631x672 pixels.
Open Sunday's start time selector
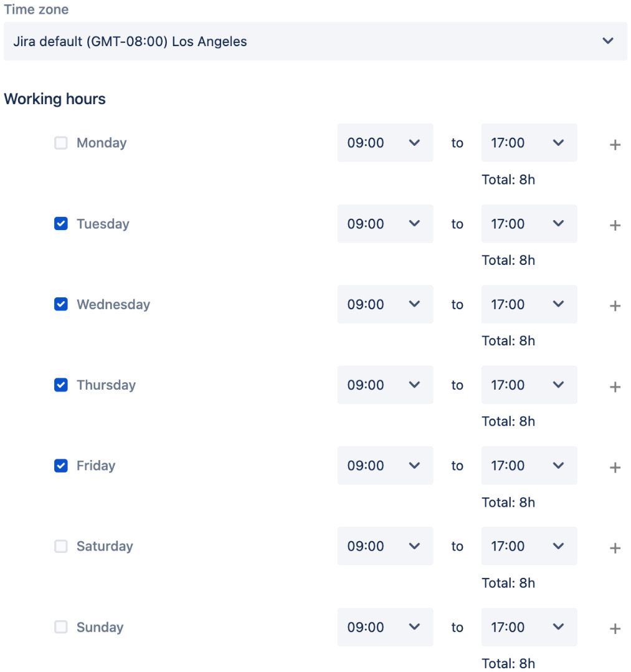[x=385, y=627]
